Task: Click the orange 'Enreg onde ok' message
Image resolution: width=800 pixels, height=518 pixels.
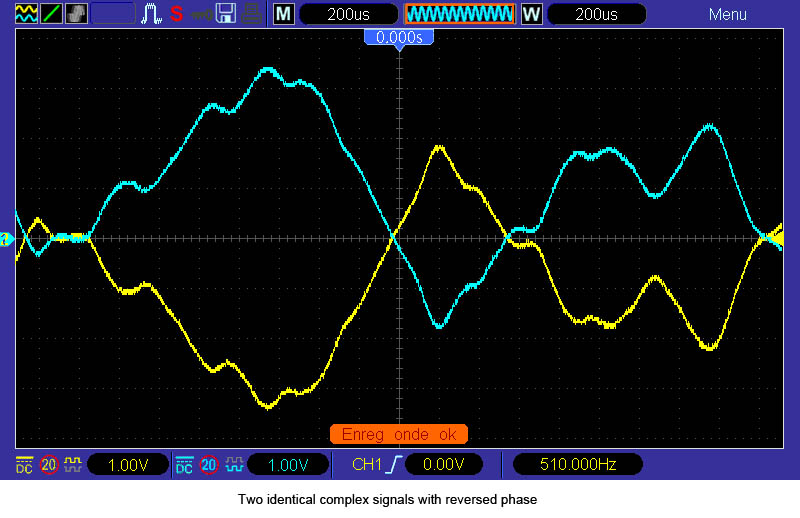Action: [x=399, y=434]
